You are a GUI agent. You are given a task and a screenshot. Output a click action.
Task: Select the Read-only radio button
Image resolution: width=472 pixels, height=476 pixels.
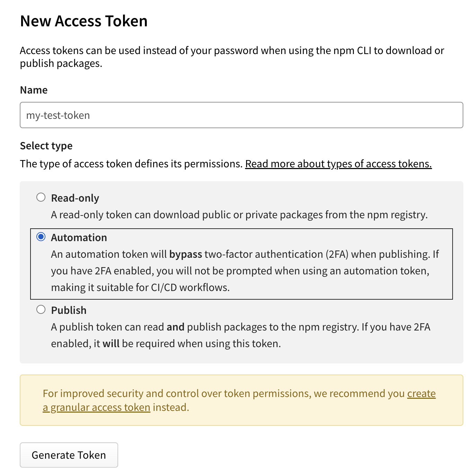(41, 197)
